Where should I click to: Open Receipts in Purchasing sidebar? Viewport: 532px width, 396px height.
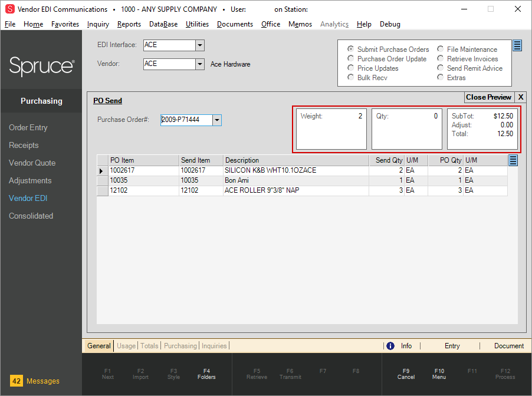tap(24, 145)
